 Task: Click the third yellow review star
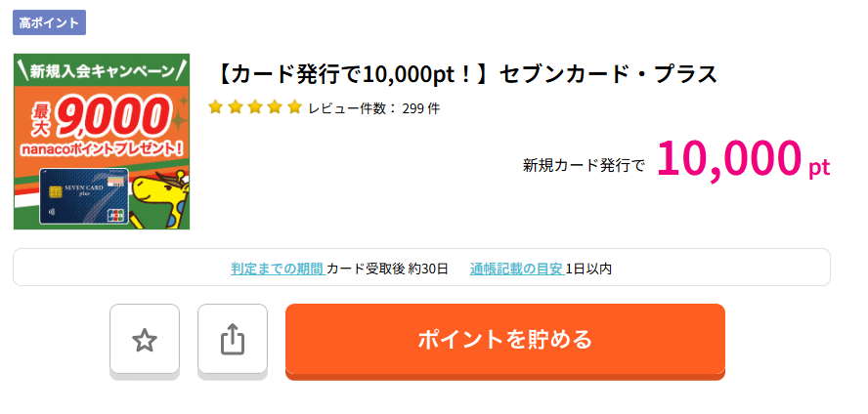click(255, 107)
